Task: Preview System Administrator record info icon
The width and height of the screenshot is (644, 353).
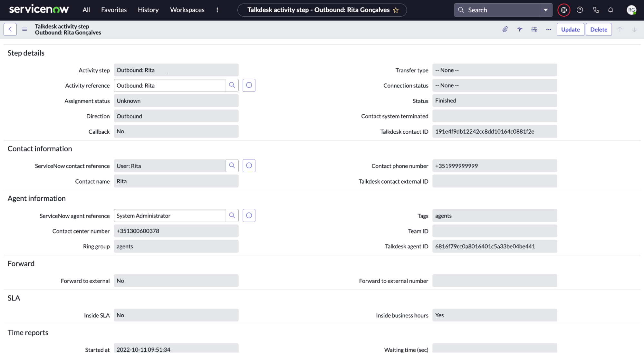Action: coord(249,215)
